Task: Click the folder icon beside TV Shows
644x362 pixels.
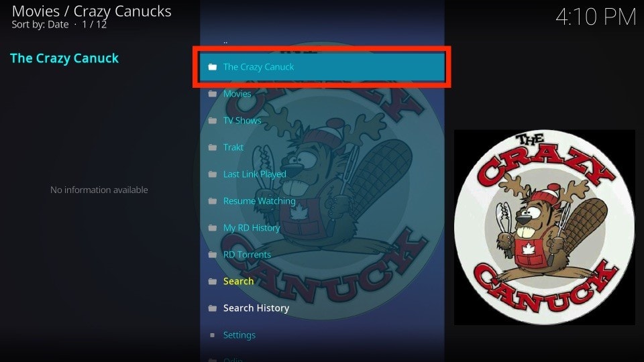Action: [x=213, y=121]
